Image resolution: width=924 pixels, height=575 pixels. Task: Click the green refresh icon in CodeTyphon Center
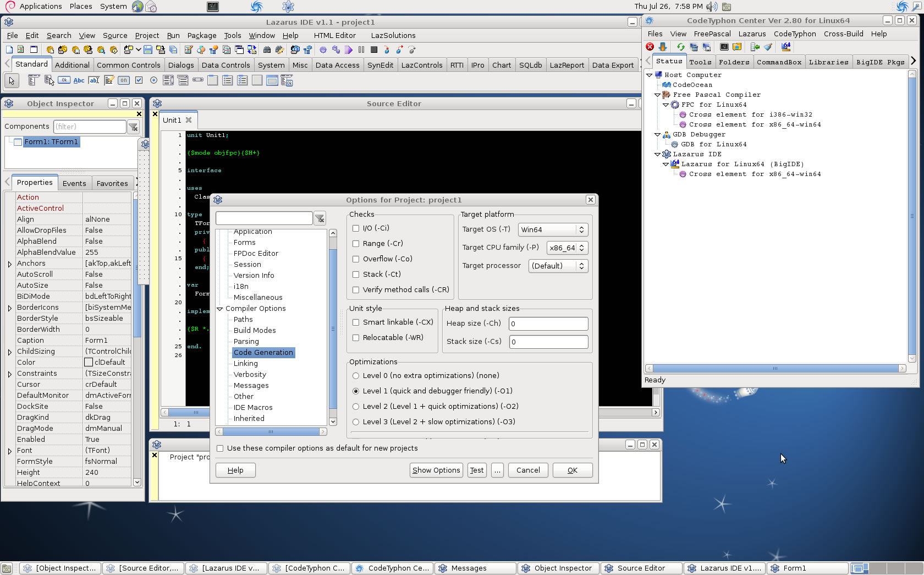click(681, 47)
